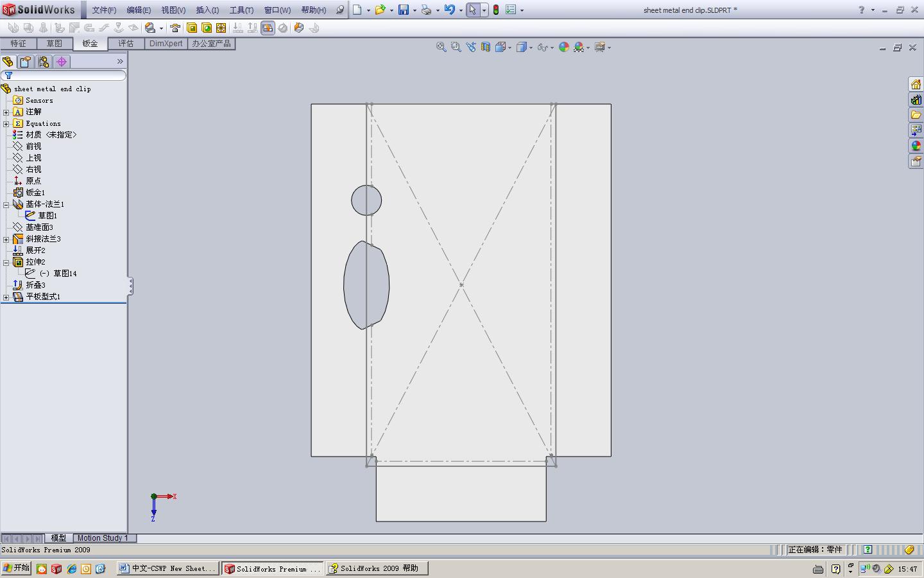Click the Corners tool icon
Screen dimensions: 924x578
pyautogui.click(x=150, y=28)
